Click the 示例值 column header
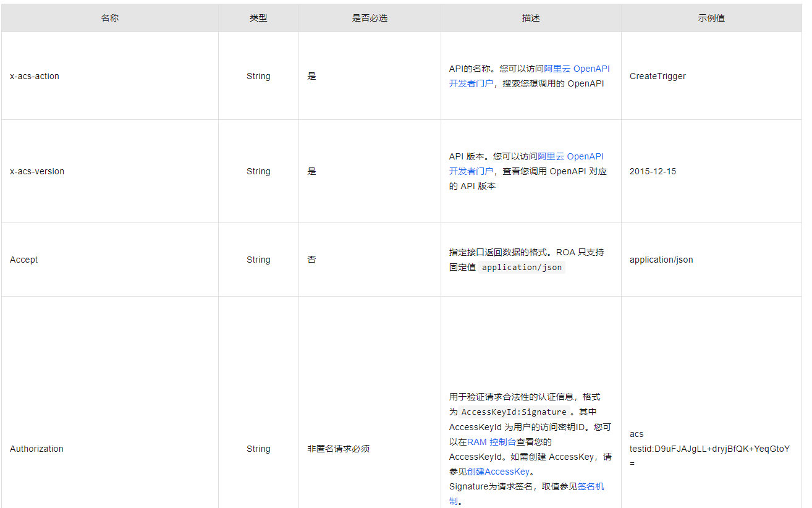The image size is (812, 508). pos(711,18)
